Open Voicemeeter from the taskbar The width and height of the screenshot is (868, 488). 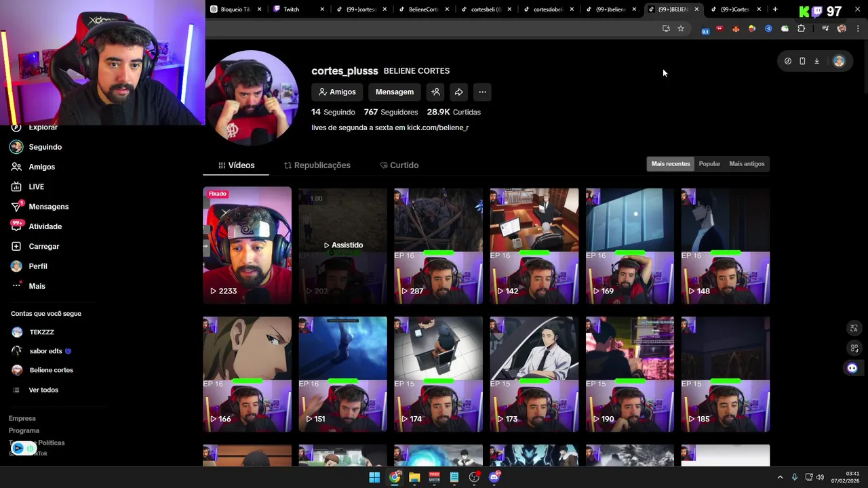click(434, 477)
